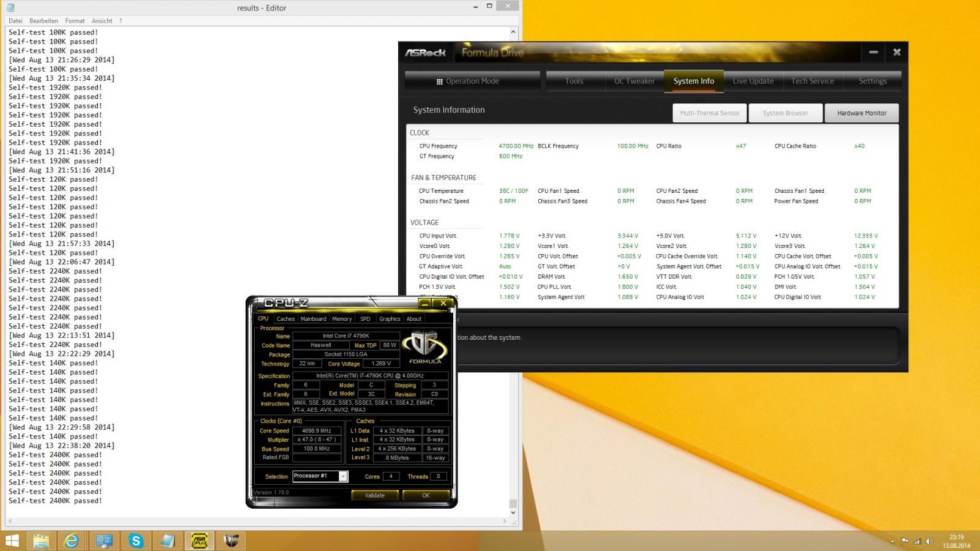Open the Editor window's notepad title icon
This screenshot has width=980, height=551.
tap(10, 7)
